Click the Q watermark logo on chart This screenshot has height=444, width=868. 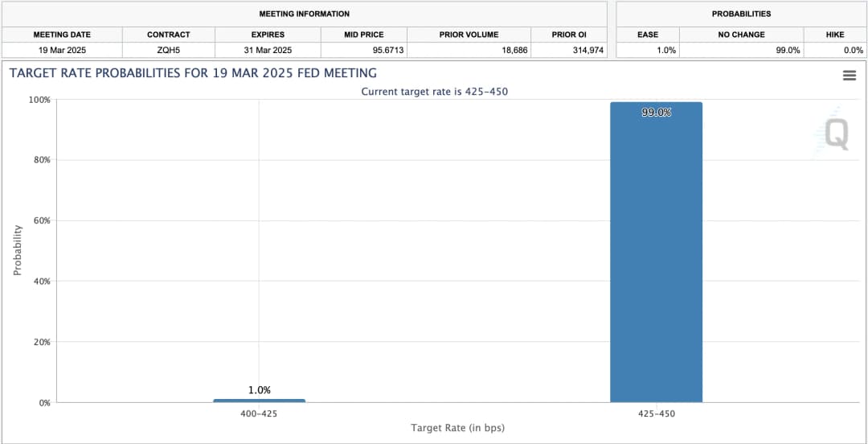[835, 135]
